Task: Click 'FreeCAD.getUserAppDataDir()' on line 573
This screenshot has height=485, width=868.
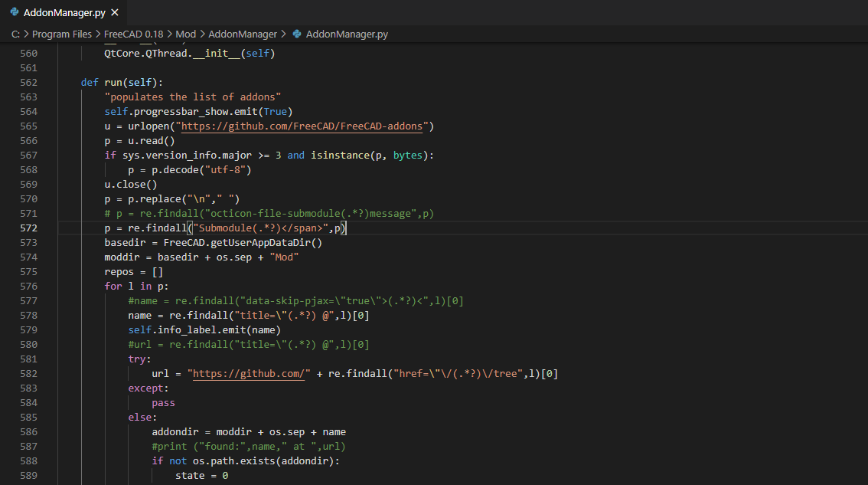Action: pyautogui.click(x=243, y=242)
